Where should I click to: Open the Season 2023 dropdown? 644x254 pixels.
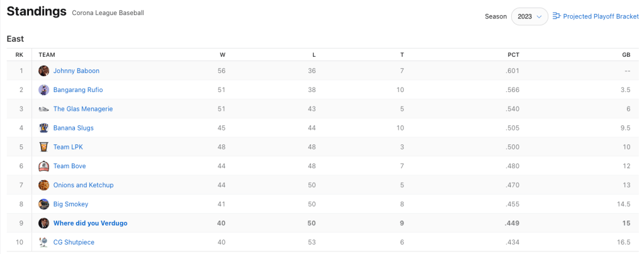coord(529,16)
